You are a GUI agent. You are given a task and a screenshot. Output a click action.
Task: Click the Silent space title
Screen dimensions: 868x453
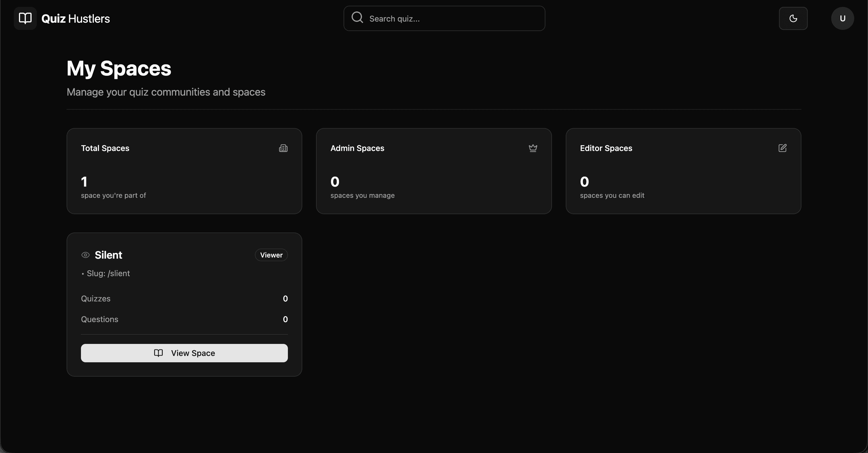pos(108,255)
